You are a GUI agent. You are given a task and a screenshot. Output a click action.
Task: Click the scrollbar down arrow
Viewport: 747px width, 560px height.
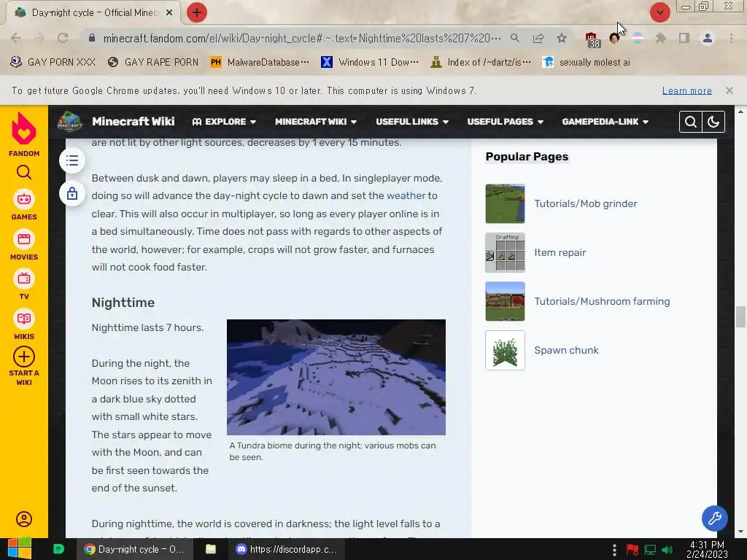coord(740,532)
